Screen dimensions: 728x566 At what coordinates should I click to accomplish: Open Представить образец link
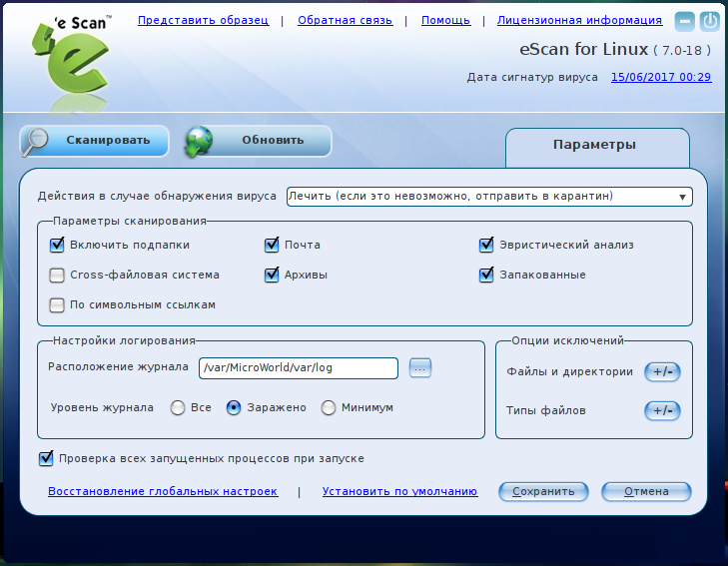pyautogui.click(x=204, y=20)
